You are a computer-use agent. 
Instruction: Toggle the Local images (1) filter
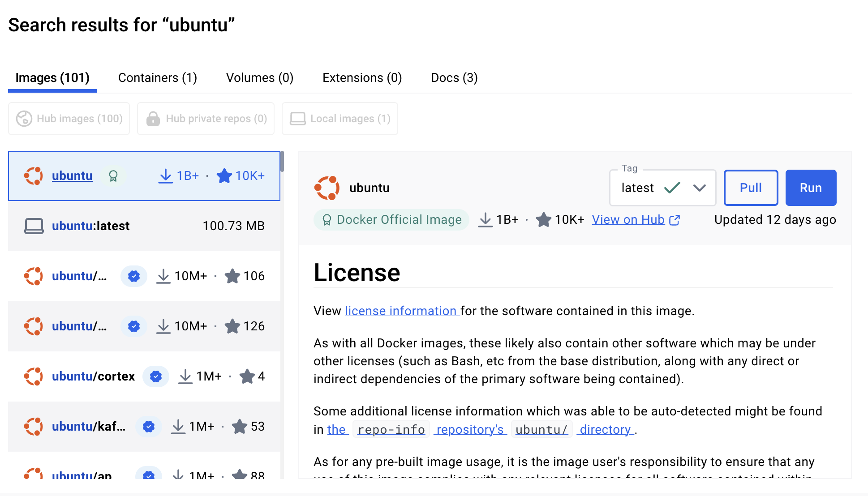[x=340, y=119]
